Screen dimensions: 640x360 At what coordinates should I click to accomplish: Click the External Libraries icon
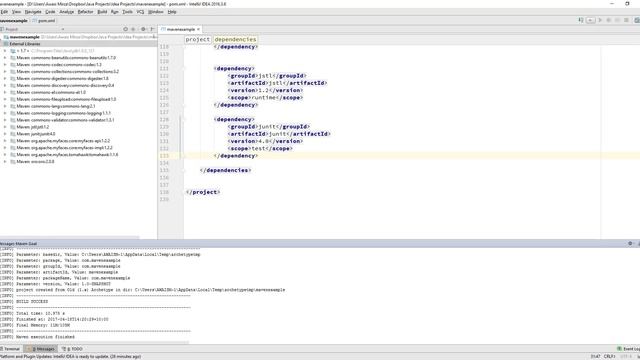(6, 44)
